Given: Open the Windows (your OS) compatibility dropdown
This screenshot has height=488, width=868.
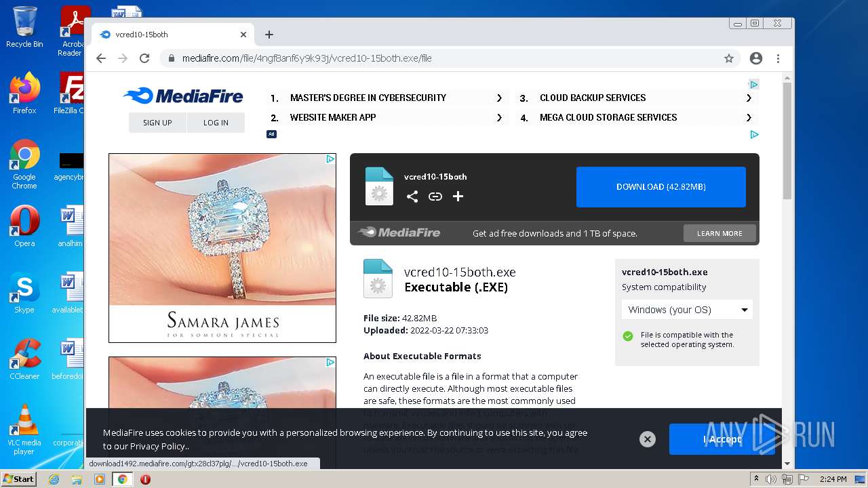Looking at the screenshot, I should point(687,310).
